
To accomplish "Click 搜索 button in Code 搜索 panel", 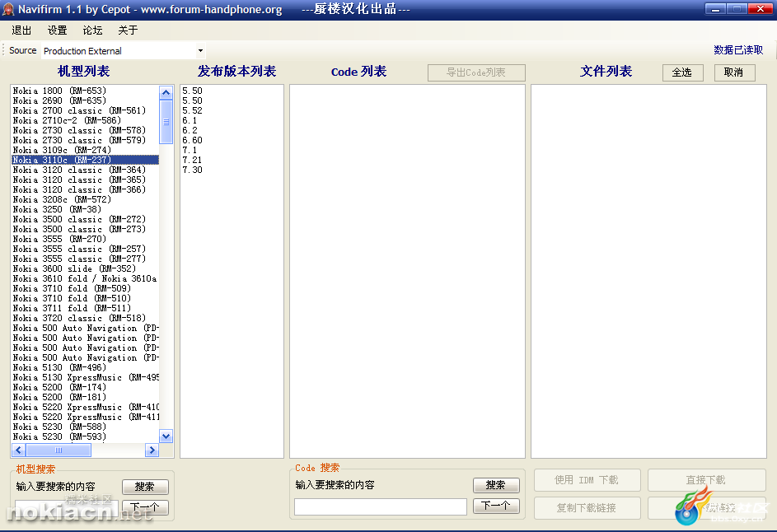I will [x=496, y=485].
